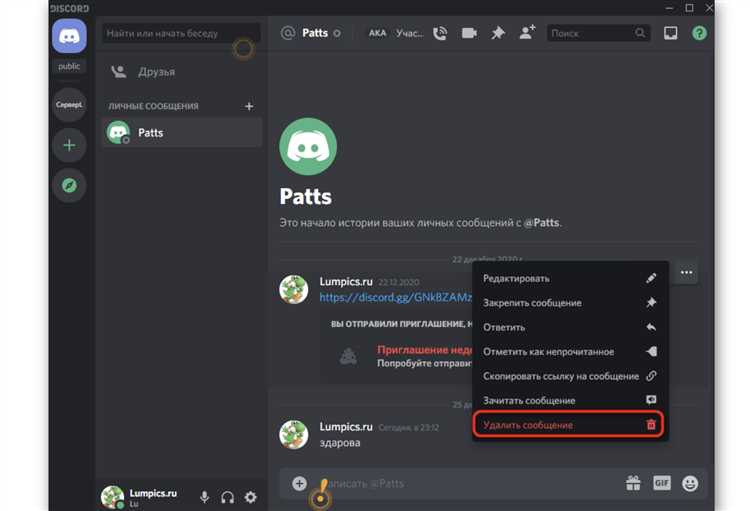Click the public label under home

69,67
